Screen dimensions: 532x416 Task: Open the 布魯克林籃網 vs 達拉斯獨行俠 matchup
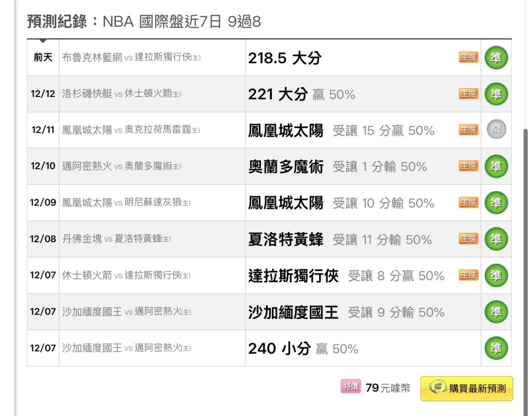pyautogui.click(x=131, y=58)
